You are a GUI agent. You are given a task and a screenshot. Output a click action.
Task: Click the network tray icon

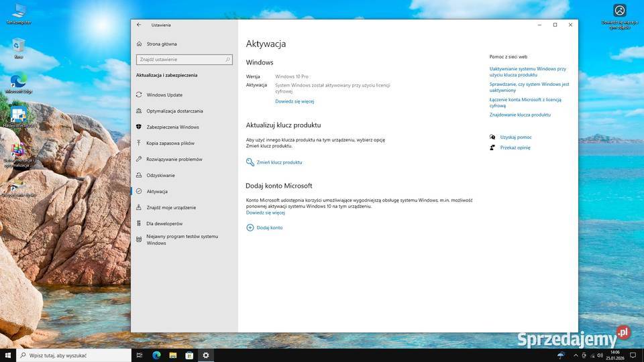tap(592, 355)
